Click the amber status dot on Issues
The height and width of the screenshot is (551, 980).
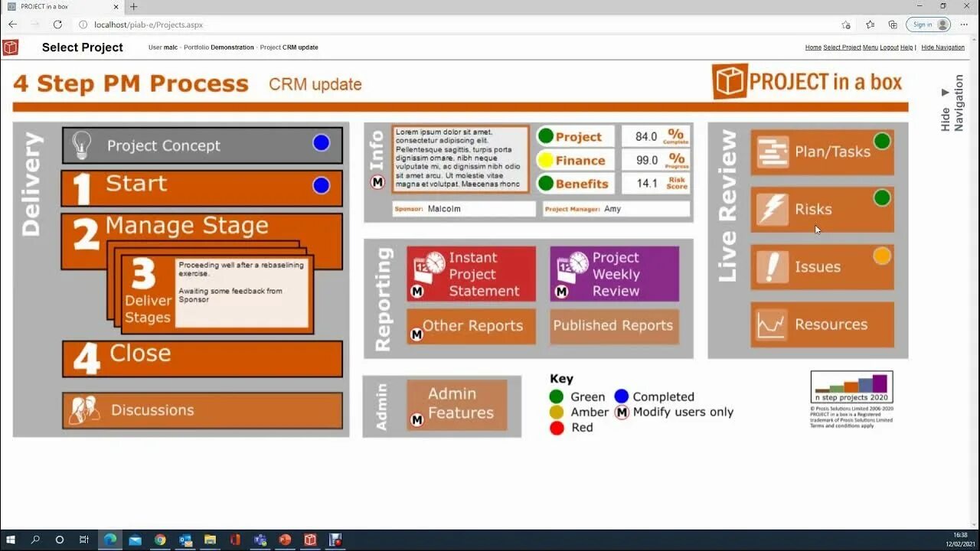(882, 256)
